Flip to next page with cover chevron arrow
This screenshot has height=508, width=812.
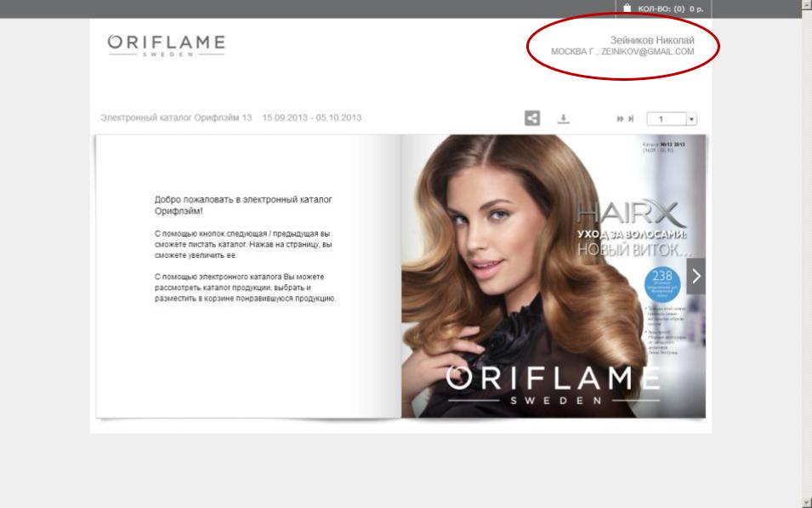(x=696, y=276)
